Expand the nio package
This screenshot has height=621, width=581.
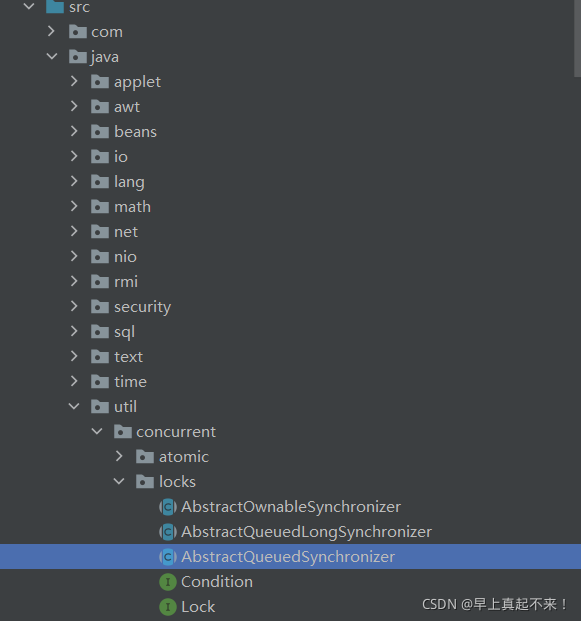coord(74,256)
